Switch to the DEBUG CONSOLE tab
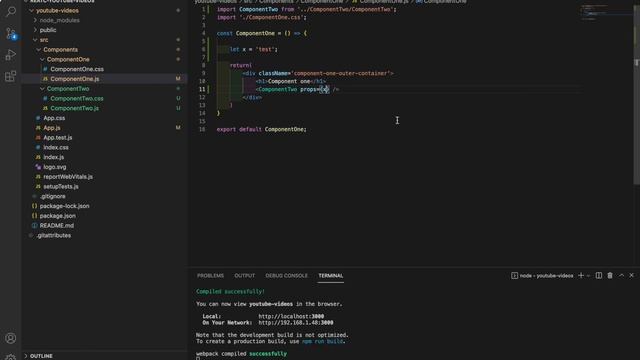640x360 pixels. pyautogui.click(x=286, y=276)
